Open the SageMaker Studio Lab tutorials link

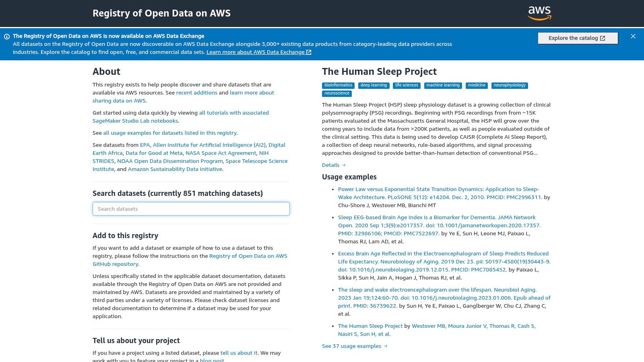click(x=234, y=113)
